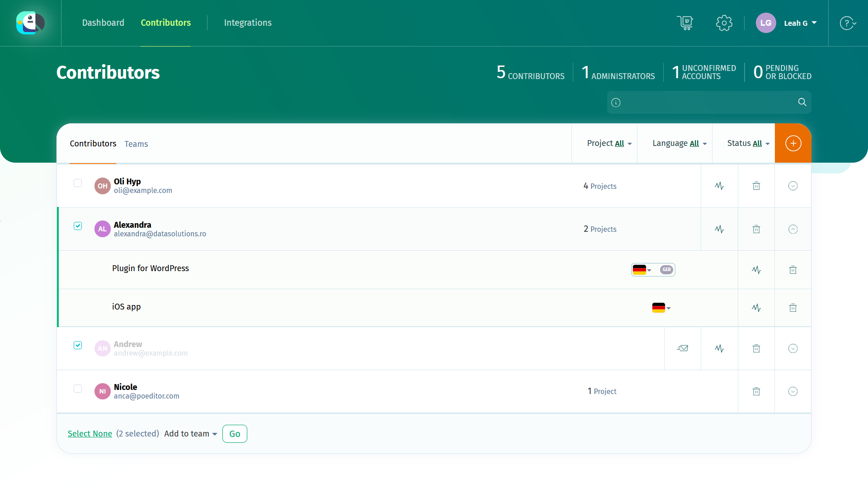The image size is (868, 488).
Task: Click the 2 Projects link for Alexandra
Action: (x=600, y=229)
